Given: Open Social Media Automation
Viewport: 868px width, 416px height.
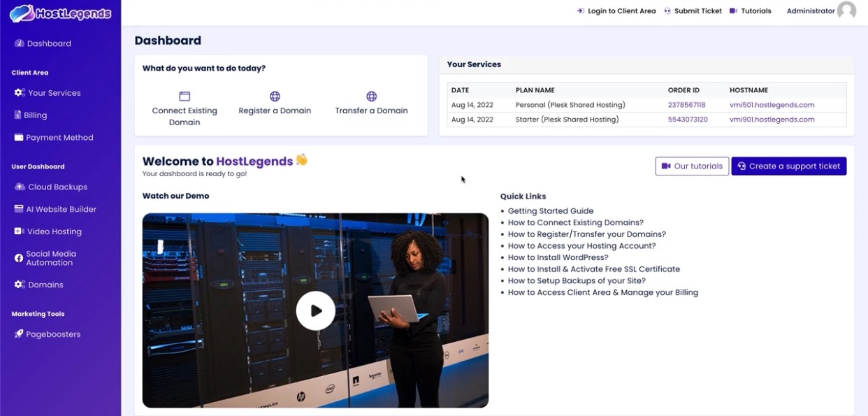Looking at the screenshot, I should coord(51,258).
